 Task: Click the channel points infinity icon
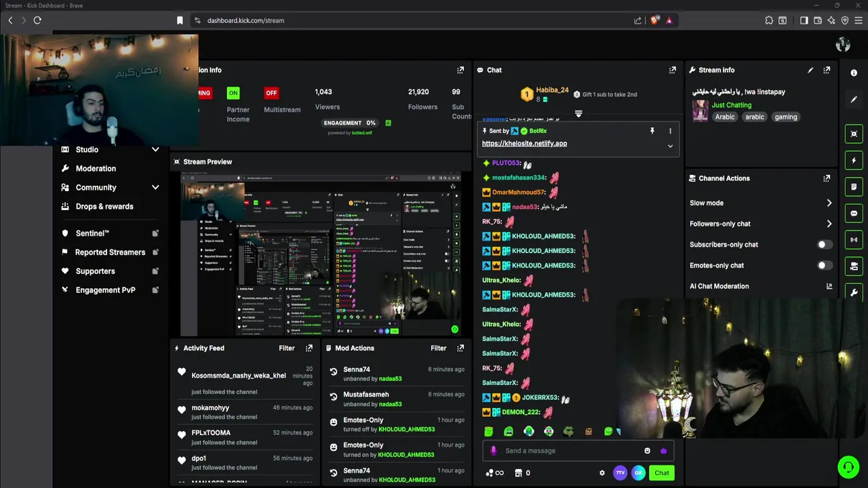pyautogui.click(x=495, y=473)
